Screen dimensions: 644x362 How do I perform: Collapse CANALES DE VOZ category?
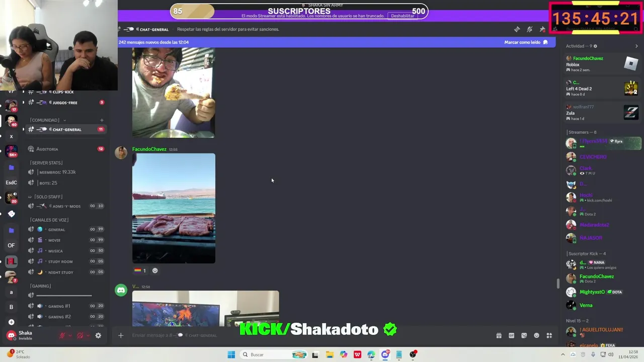(x=49, y=220)
